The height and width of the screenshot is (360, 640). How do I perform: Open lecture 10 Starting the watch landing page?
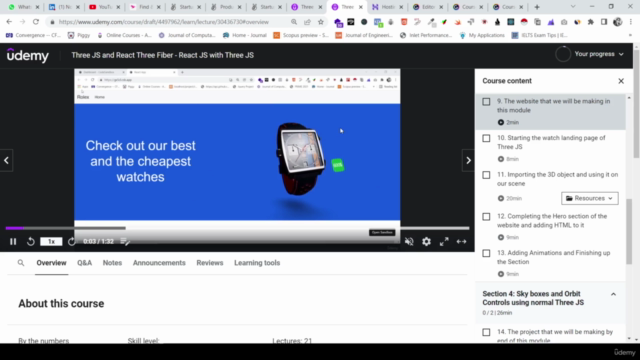(551, 142)
